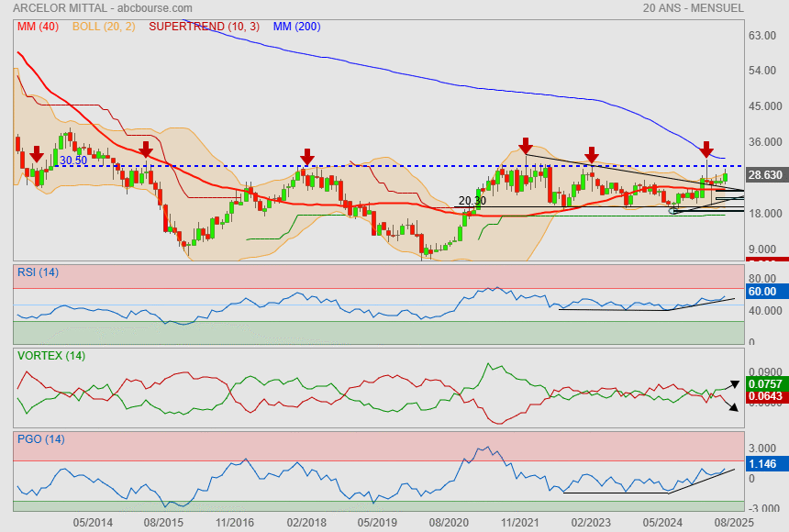Click the VORTEX (14) indicator label
The height and width of the screenshot is (532, 789).
click(x=51, y=356)
